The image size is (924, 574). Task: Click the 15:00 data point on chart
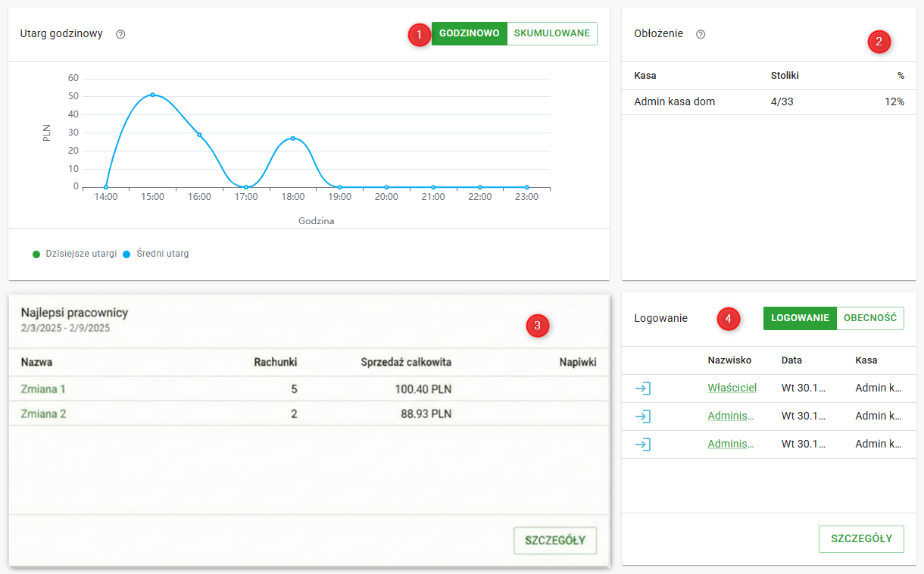tap(152, 95)
